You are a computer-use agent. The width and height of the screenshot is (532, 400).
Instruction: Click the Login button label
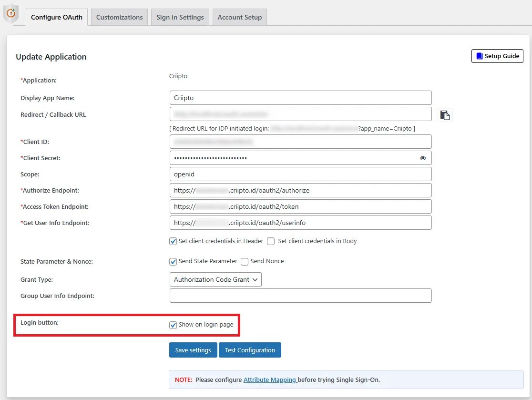[x=40, y=323]
